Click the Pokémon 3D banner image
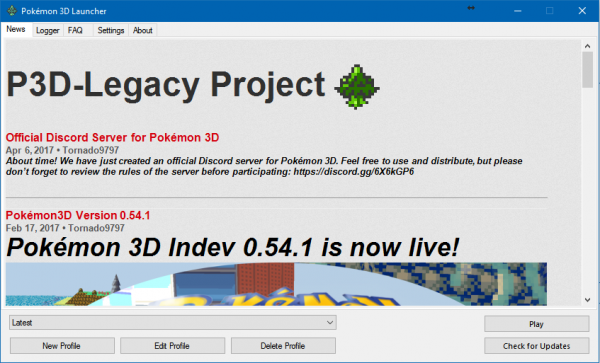The image size is (600, 363). click(x=276, y=284)
